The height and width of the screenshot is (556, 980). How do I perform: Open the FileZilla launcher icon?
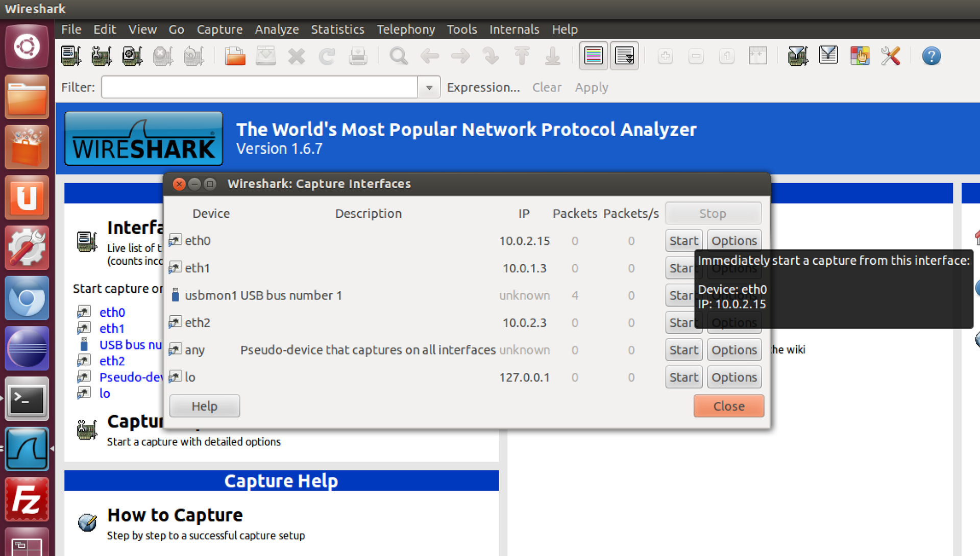point(27,499)
